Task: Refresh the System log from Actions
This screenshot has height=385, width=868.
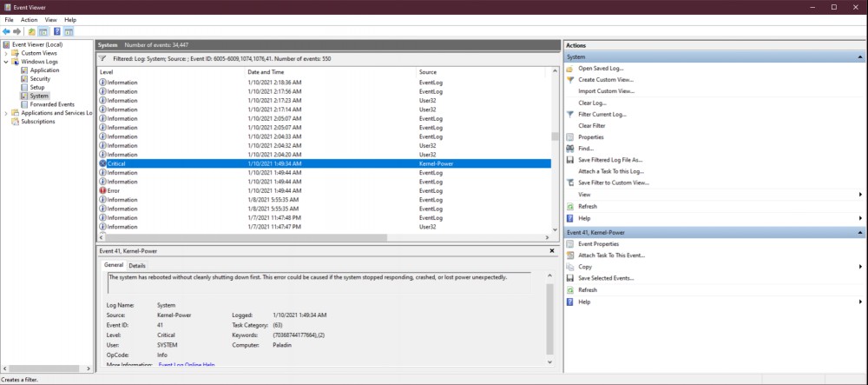Action: click(x=588, y=206)
